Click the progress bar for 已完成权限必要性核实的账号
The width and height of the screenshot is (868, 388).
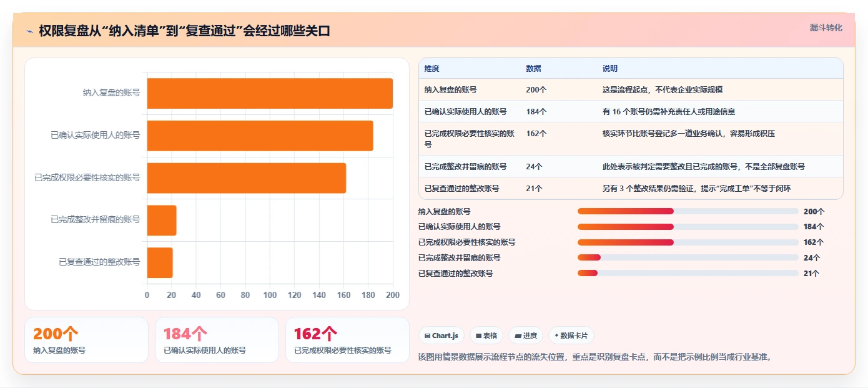[x=688, y=242]
